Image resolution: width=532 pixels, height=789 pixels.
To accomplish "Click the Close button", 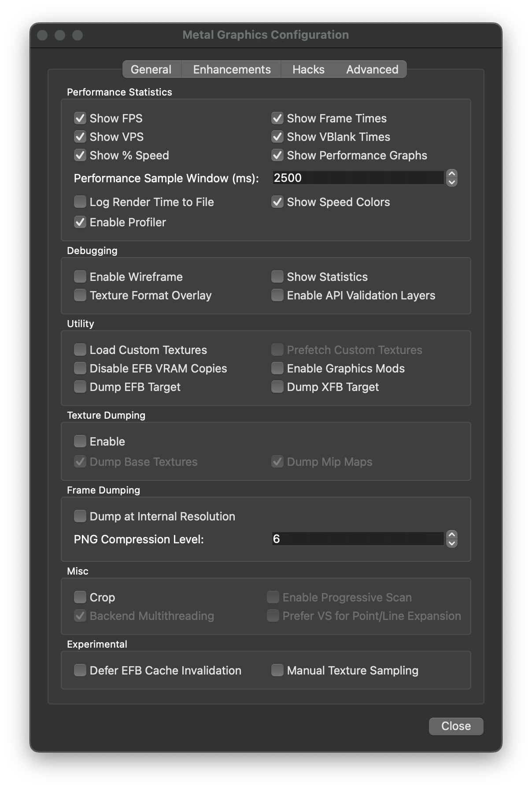I will (x=456, y=726).
